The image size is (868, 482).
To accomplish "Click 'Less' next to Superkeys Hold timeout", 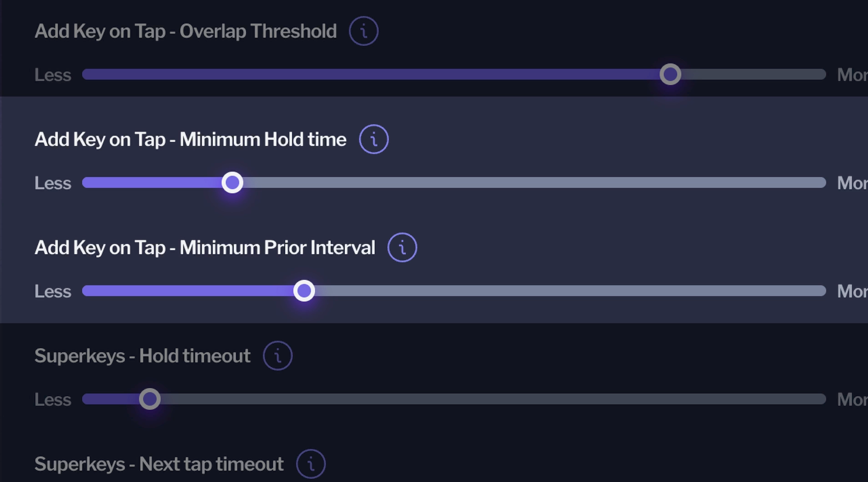I will pyautogui.click(x=53, y=399).
